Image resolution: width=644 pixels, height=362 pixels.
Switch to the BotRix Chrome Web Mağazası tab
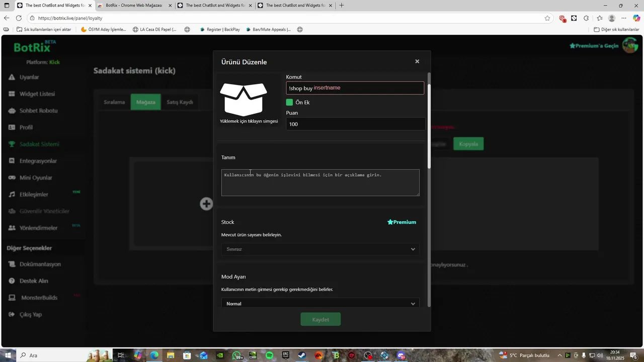pyautogui.click(x=134, y=6)
